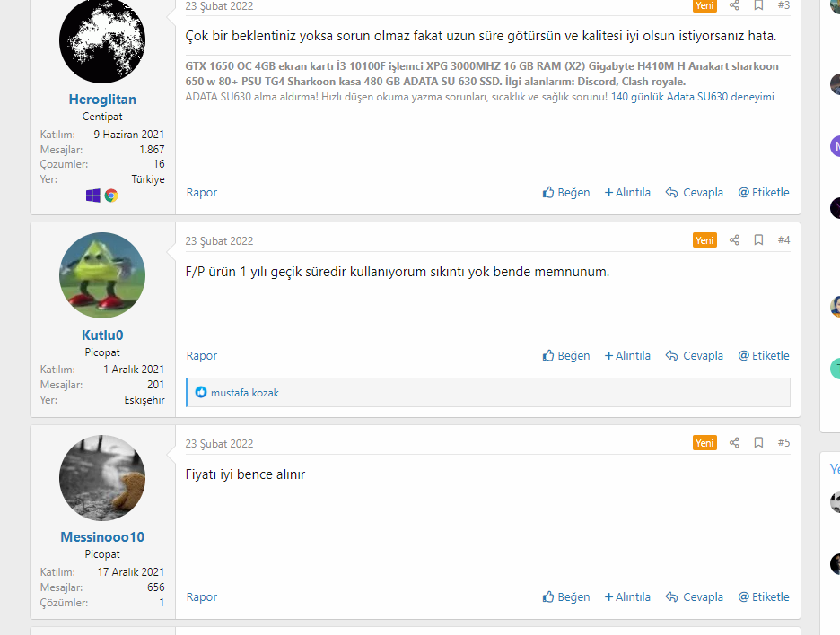The width and height of the screenshot is (840, 635).
Task: Like Heroglitan's post with Beğen
Action: [x=566, y=192]
